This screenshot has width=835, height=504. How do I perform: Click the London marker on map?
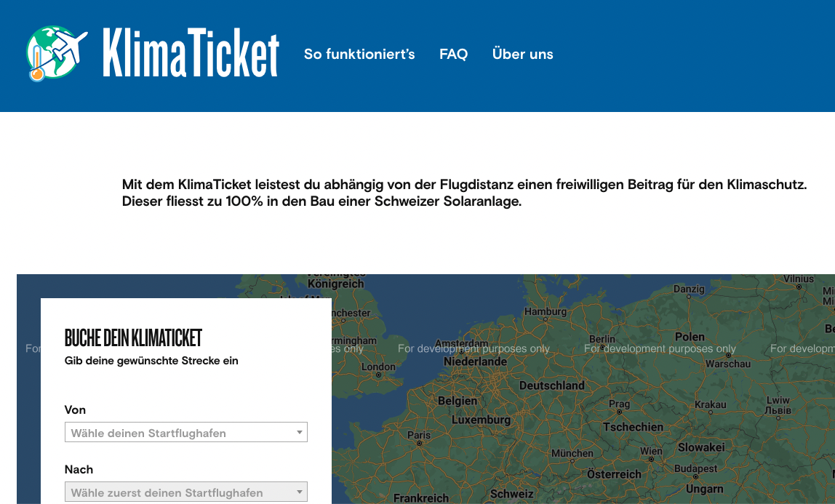click(x=379, y=375)
